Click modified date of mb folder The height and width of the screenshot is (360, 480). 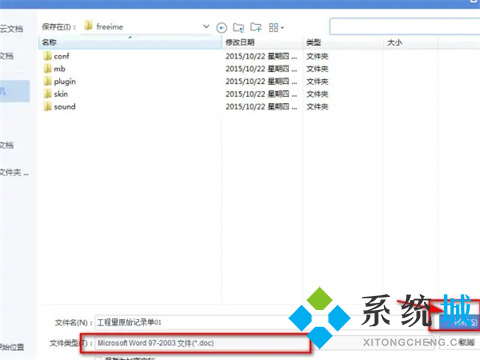[x=261, y=69]
